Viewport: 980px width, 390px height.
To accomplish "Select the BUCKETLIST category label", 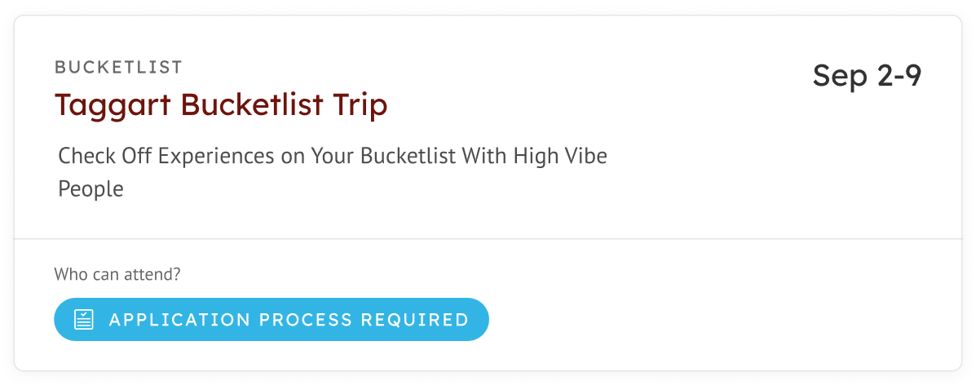I will 118,67.
